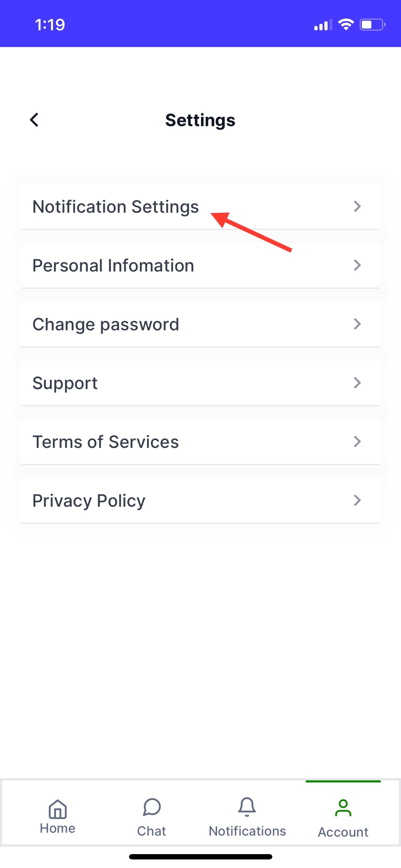
Task: Expand the Terms of Services chevron
Action: click(x=357, y=441)
